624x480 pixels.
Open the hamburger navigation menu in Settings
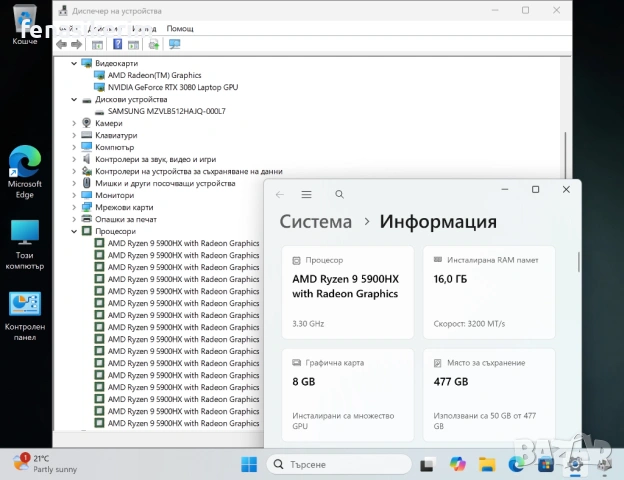click(306, 194)
